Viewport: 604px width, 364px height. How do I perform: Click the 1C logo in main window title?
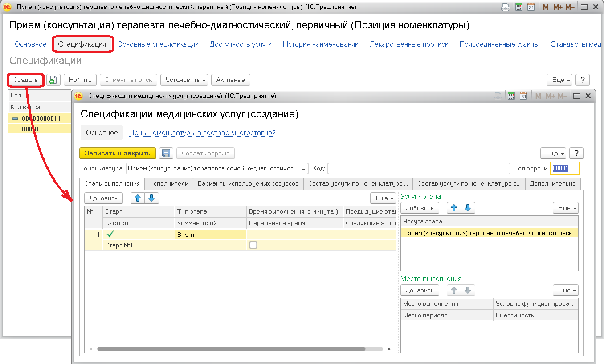(7, 7)
